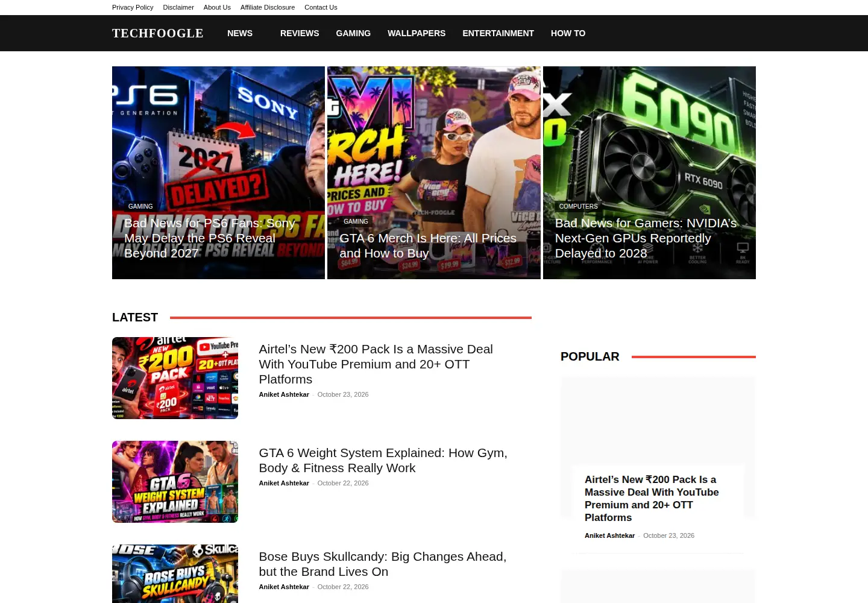Image resolution: width=868 pixels, height=603 pixels.
Task: Open WALLPAPERS from the navigation bar
Action: click(417, 33)
